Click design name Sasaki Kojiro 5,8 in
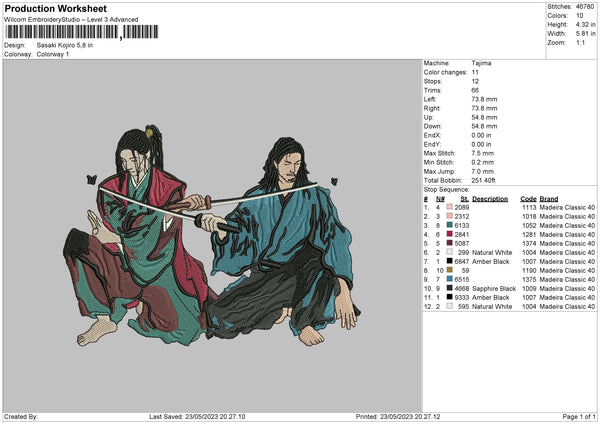The width and height of the screenshot is (600, 424). [x=65, y=45]
